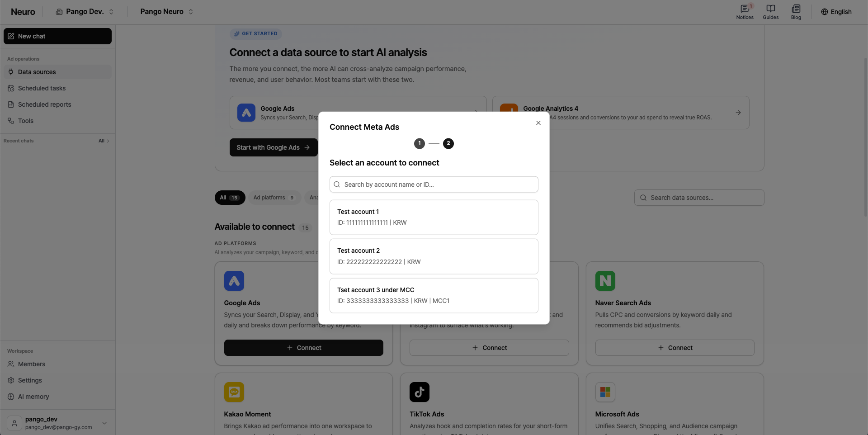Select Tset account 3 under MCC
868x435 pixels.
click(x=434, y=295)
